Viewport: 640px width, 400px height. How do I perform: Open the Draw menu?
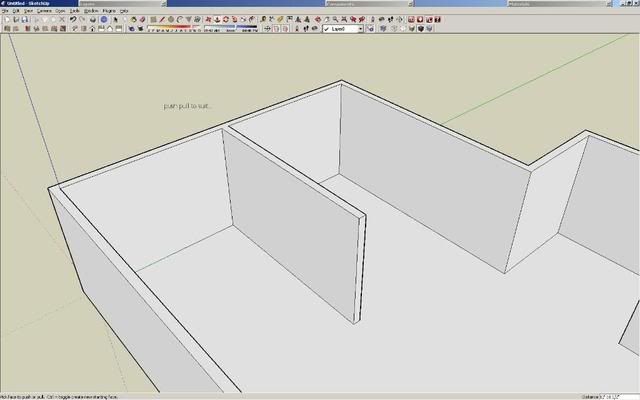pos(60,11)
